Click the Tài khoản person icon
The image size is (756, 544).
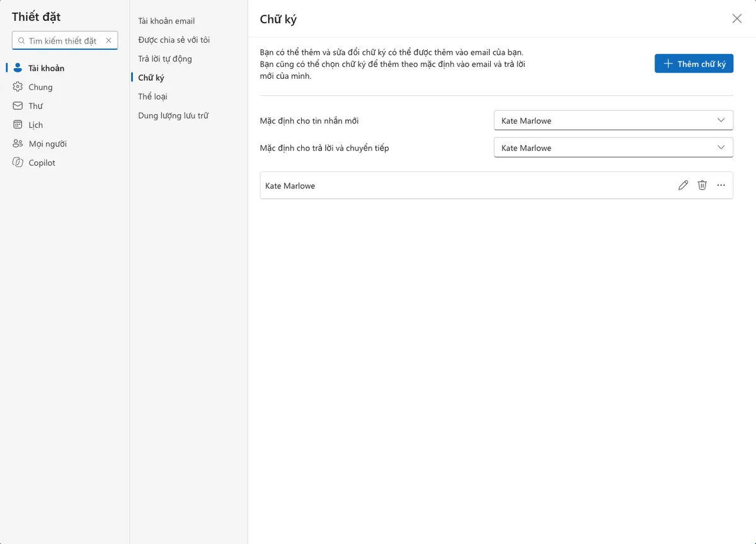pos(18,68)
